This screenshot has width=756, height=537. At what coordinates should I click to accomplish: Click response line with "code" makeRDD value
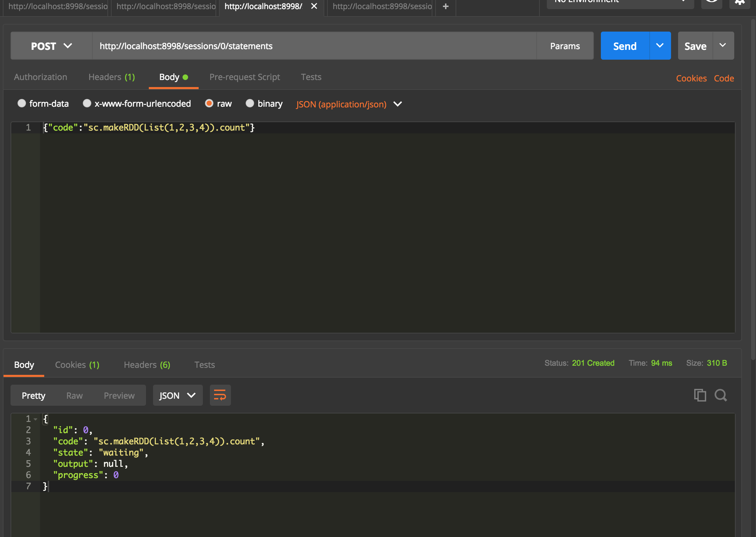pyautogui.click(x=158, y=442)
